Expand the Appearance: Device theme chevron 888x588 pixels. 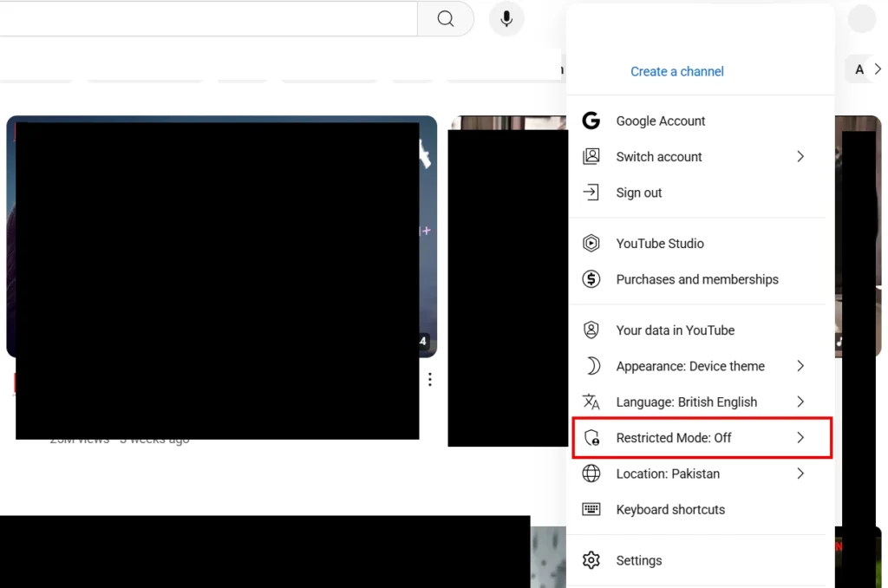coord(800,366)
